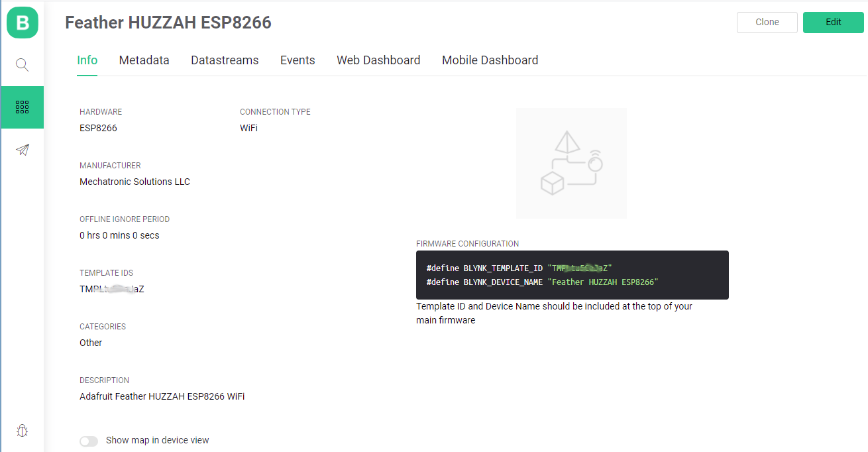Click the WiFi connection type value
Image resolution: width=868 pixels, height=452 pixels.
pos(248,128)
